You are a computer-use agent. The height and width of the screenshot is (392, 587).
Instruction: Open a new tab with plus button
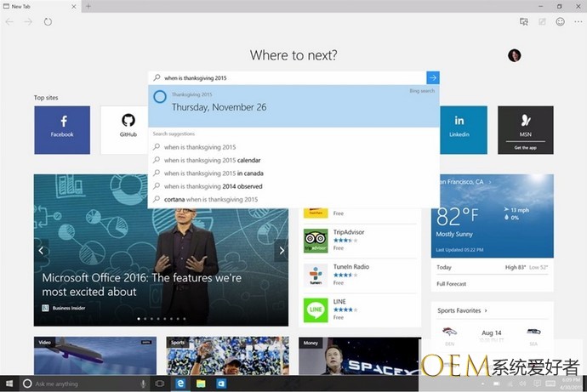coord(88,6)
